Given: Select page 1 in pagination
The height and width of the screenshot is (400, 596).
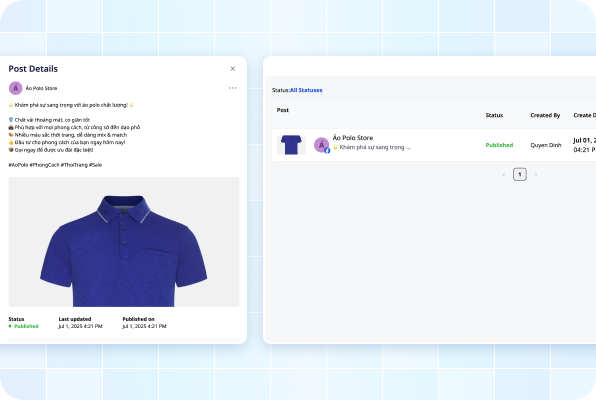Looking at the screenshot, I should pos(520,174).
